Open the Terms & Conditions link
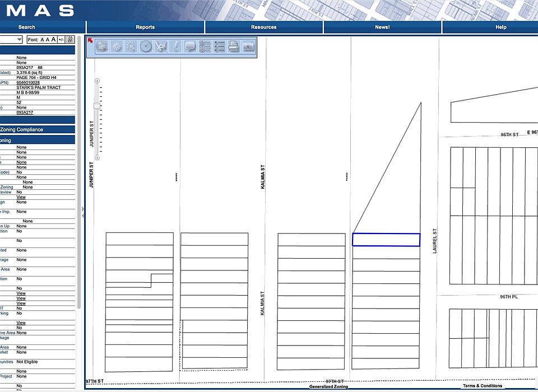This screenshot has height=392, width=538. (x=483, y=386)
